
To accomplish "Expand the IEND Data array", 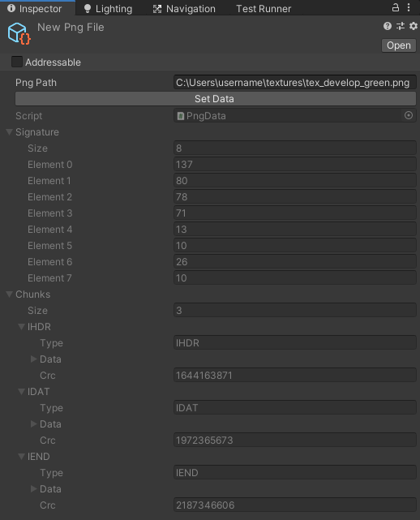I will click(33, 488).
